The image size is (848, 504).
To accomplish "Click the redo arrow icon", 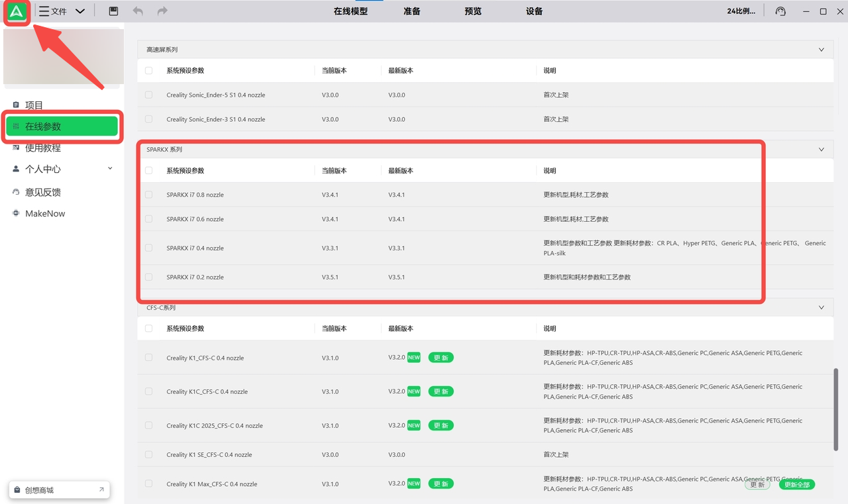I will tap(162, 11).
